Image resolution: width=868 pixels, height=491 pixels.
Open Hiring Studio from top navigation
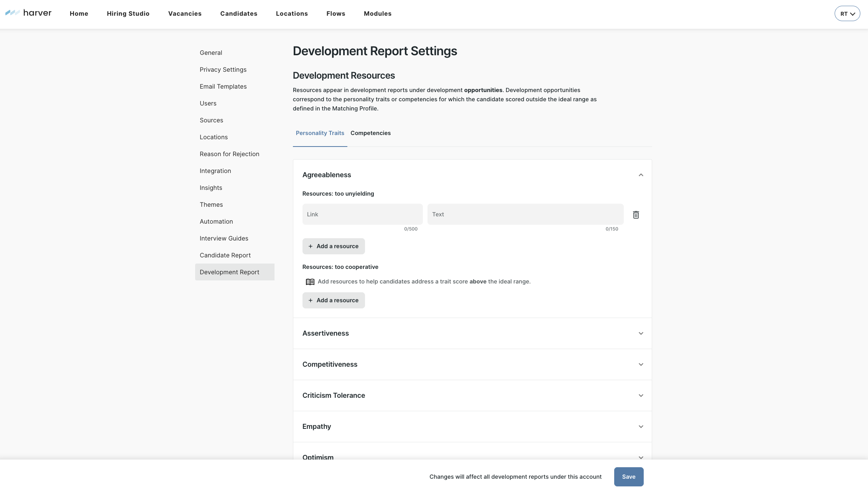128,14
